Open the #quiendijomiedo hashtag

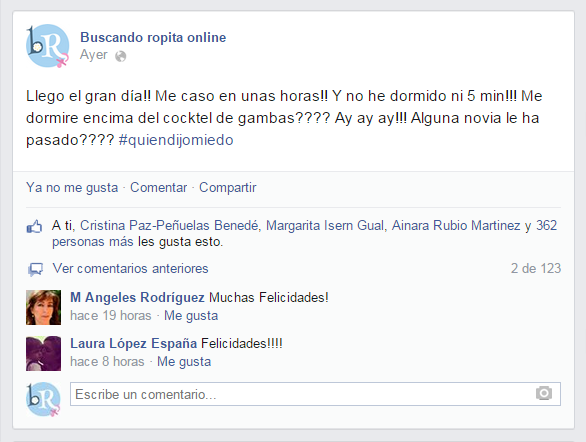click(x=176, y=140)
